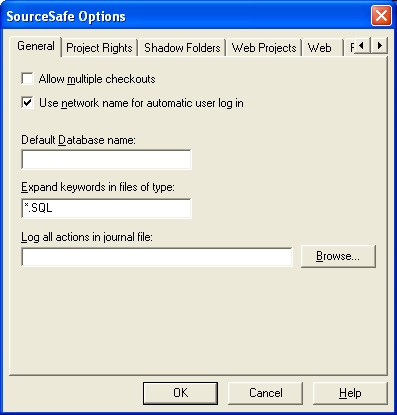The height and width of the screenshot is (415, 397).
Task: Open the Project Rights tab
Action: point(99,48)
